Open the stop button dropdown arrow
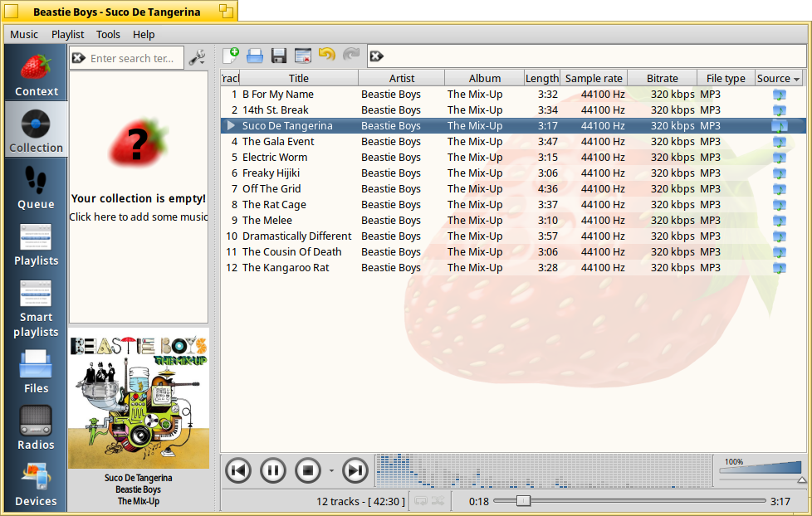This screenshot has height=516, width=812. [x=331, y=470]
